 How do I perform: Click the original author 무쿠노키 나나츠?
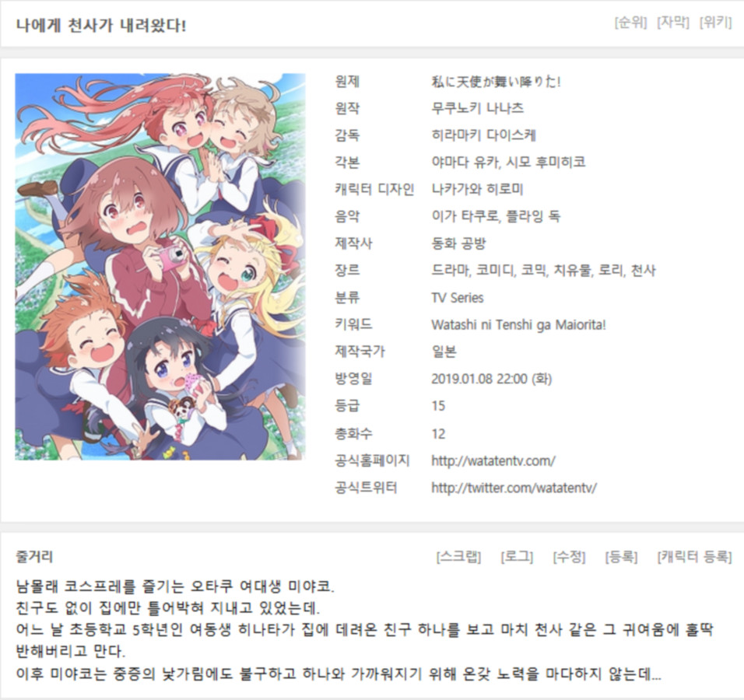pyautogui.click(x=477, y=108)
